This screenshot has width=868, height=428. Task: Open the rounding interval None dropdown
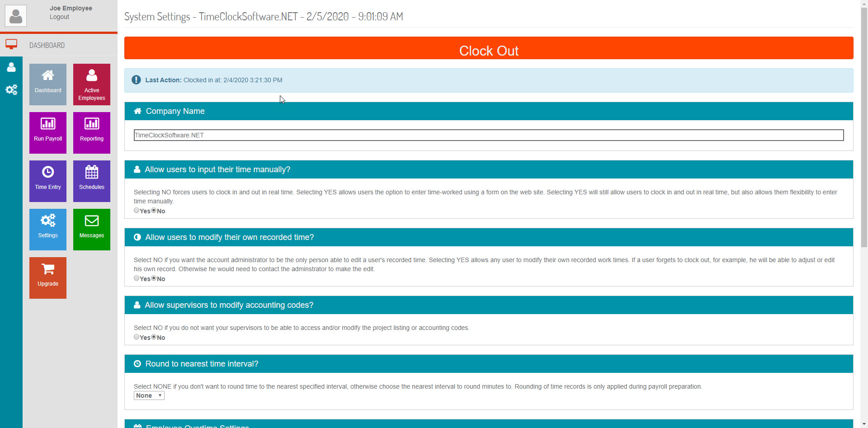[x=149, y=395]
